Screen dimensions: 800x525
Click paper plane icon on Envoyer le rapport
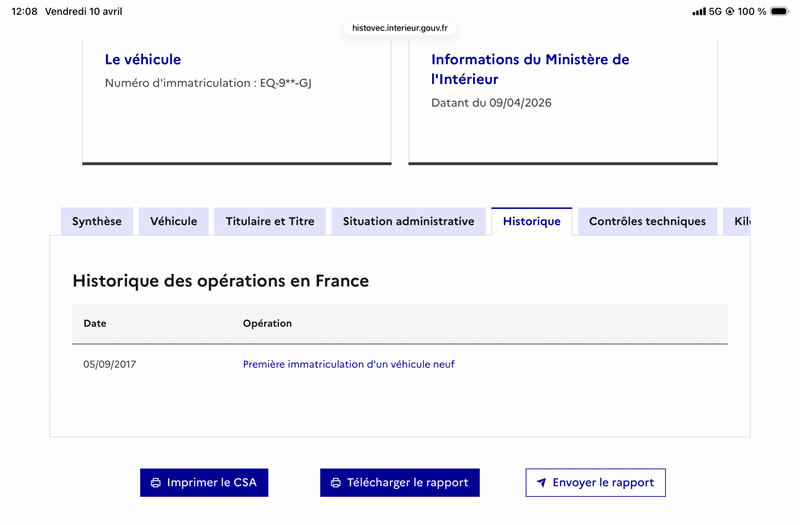click(x=541, y=483)
